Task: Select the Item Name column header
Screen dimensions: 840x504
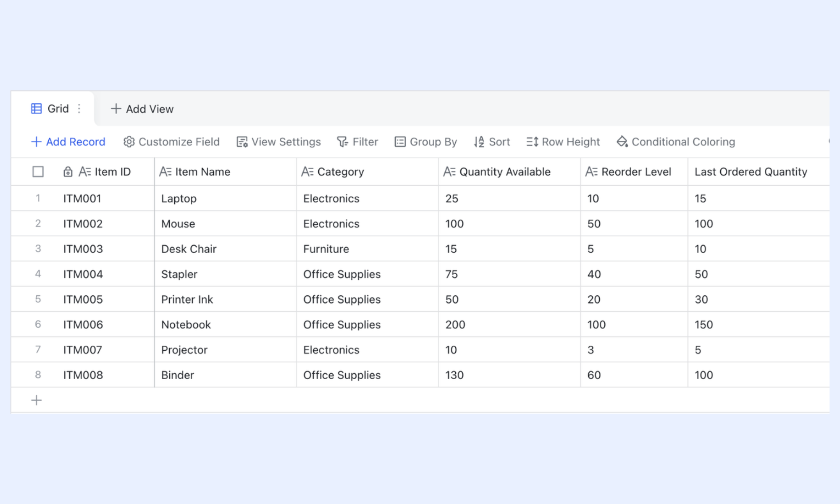Action: pos(226,172)
